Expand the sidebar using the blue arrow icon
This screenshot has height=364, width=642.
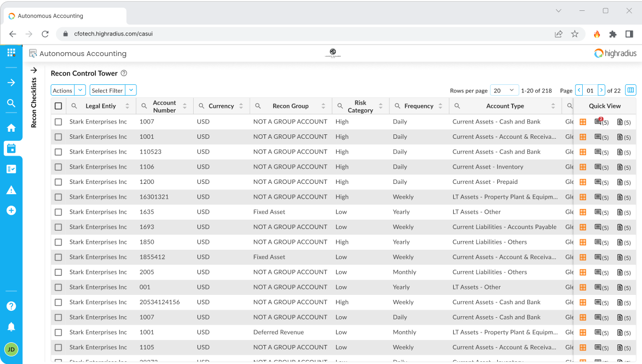(11, 83)
